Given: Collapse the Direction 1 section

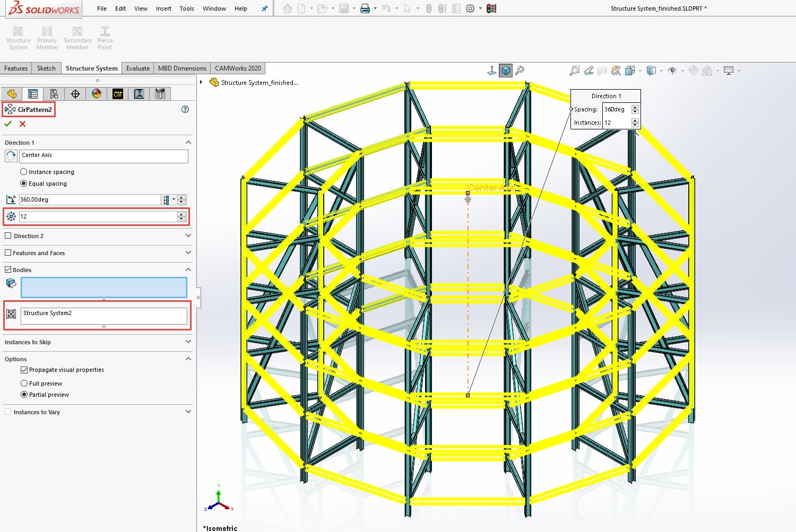Looking at the screenshot, I should (188, 143).
